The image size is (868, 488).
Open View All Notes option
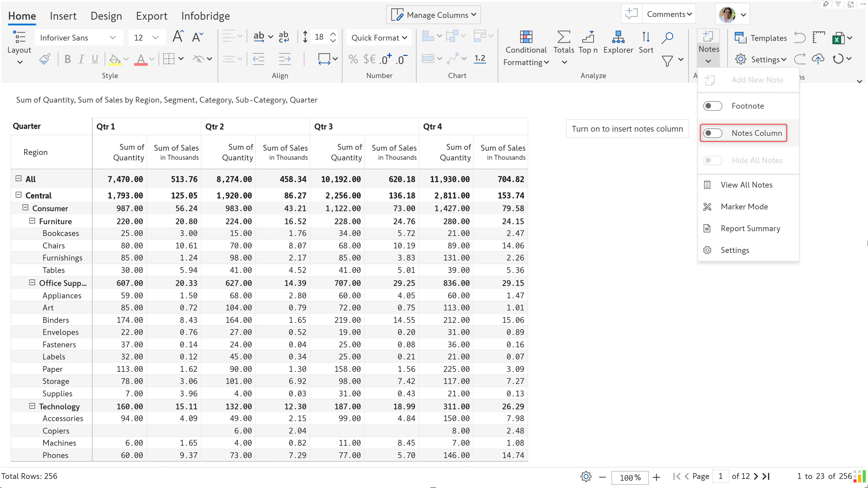pyautogui.click(x=746, y=185)
